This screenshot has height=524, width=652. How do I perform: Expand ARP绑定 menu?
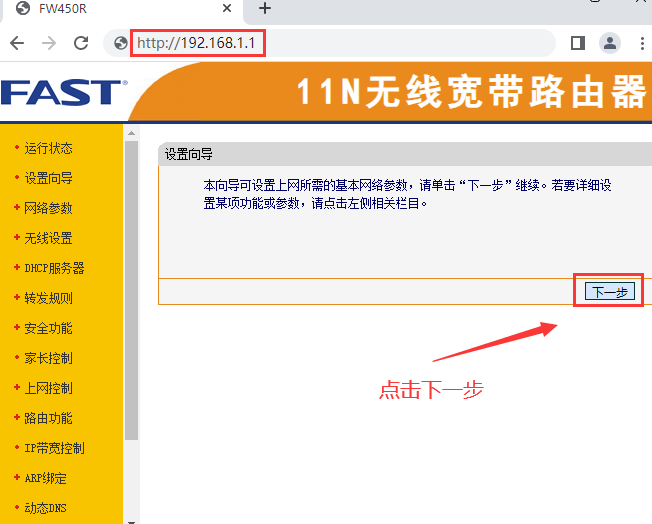[x=45, y=478]
